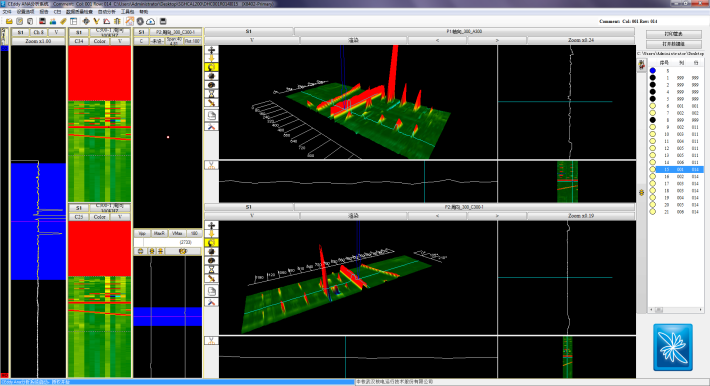Click the cloud play icon in the main toolbar
The width and height of the screenshot is (710, 386).
(151, 21)
